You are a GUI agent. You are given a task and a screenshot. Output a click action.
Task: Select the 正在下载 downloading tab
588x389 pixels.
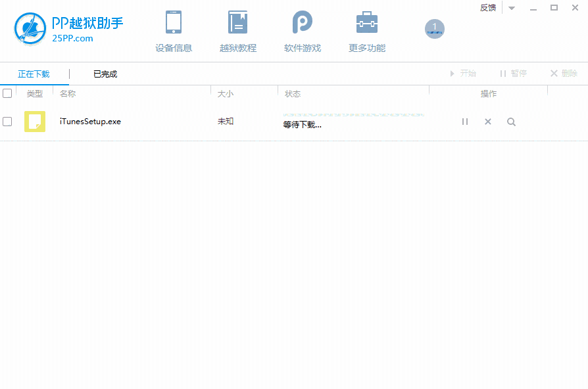tap(34, 74)
